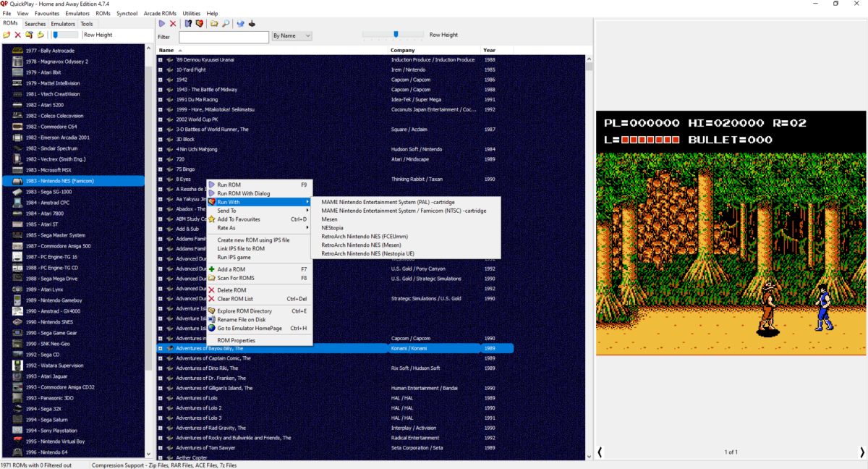Expand the Adventures of Lolo 3 row
Image resolution: width=868 pixels, height=469 pixels.
pos(161,418)
